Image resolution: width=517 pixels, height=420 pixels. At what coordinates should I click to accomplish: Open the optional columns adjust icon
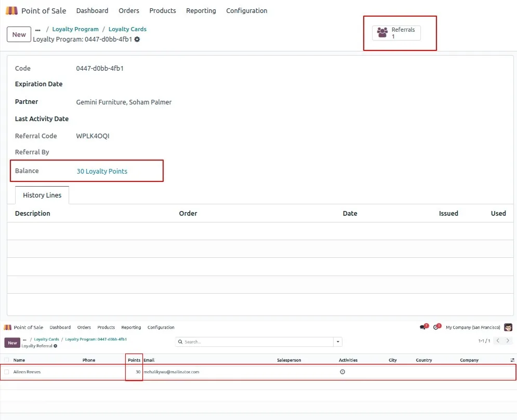512,360
